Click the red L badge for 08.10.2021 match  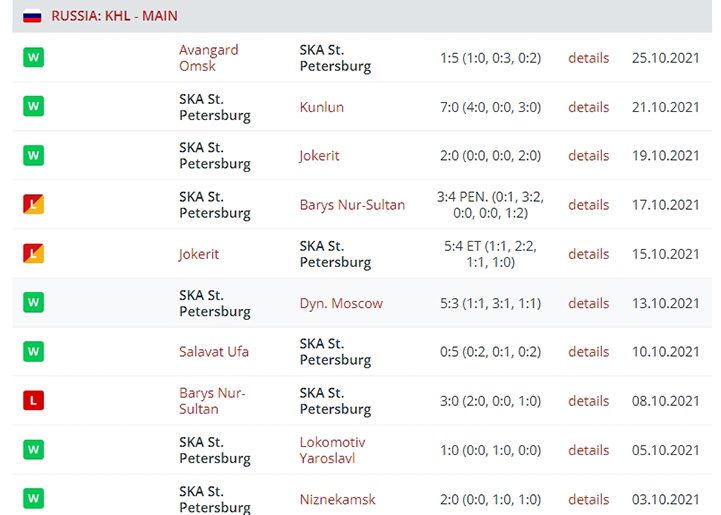point(34,400)
